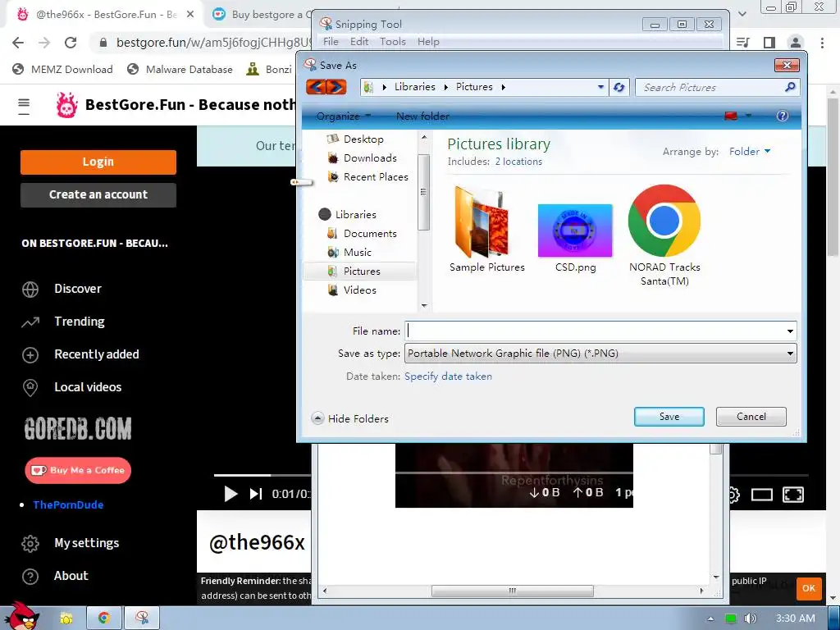Open the Snipping Tool File menu
The height and width of the screenshot is (630, 840).
331,42
